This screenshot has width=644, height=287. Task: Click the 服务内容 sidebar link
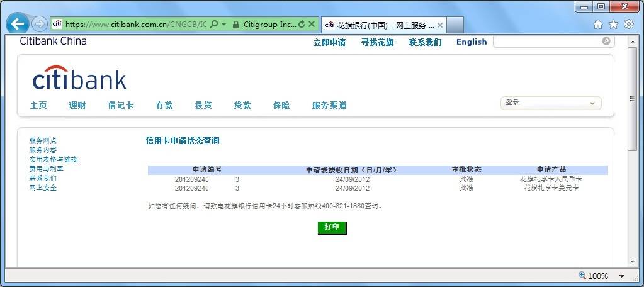click(43, 150)
